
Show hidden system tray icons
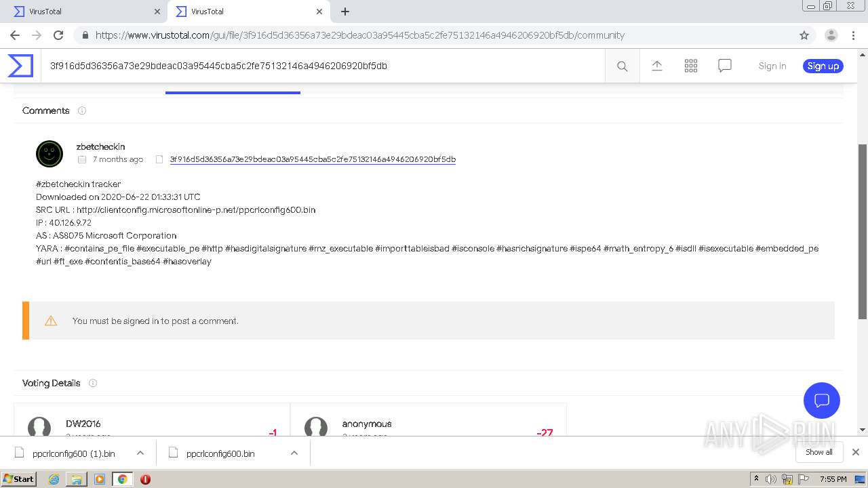757,479
